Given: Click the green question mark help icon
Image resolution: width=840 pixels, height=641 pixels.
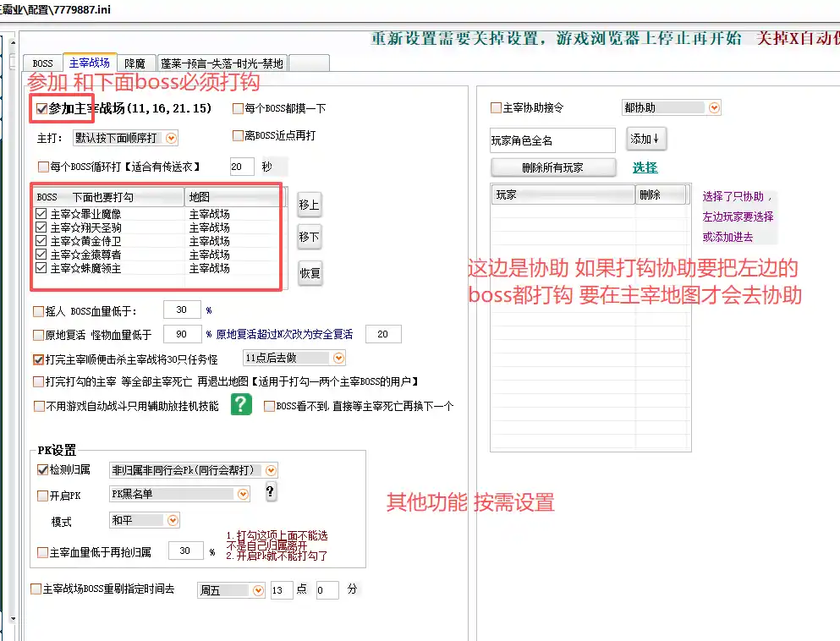Looking at the screenshot, I should [241, 404].
